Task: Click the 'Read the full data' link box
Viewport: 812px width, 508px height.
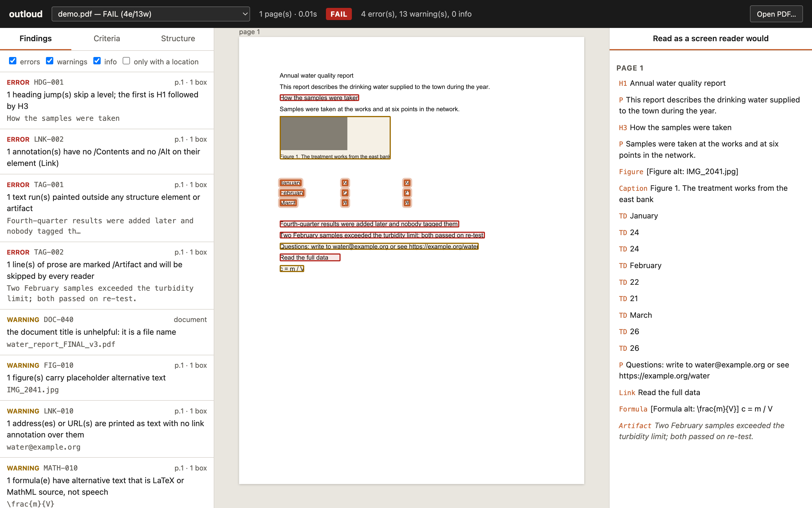Action: tap(310, 258)
